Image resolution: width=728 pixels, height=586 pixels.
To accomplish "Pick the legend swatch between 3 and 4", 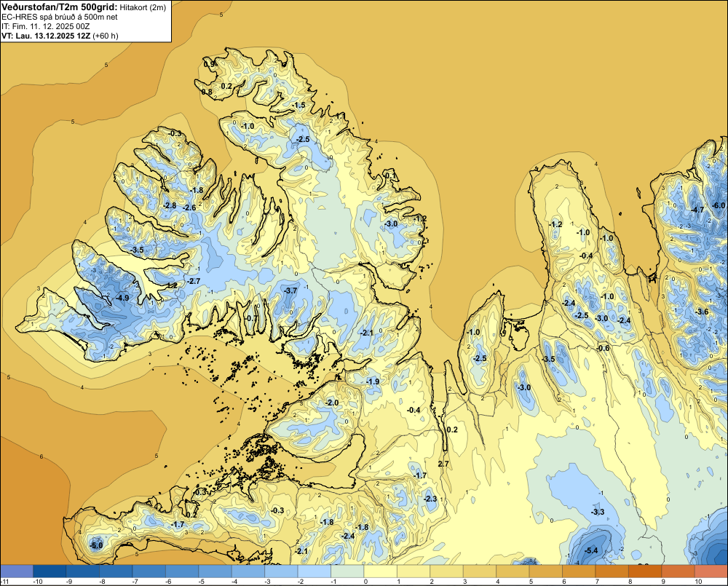I will click(480, 571).
